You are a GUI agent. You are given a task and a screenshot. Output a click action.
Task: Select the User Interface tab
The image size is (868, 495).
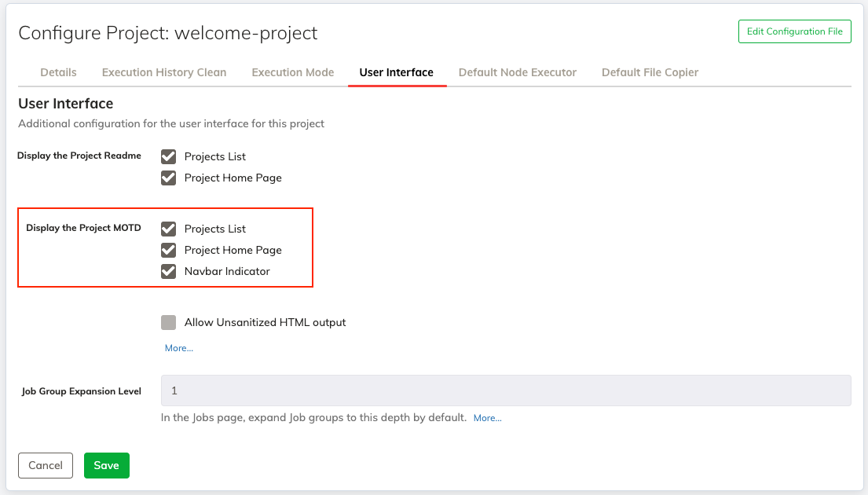point(397,72)
